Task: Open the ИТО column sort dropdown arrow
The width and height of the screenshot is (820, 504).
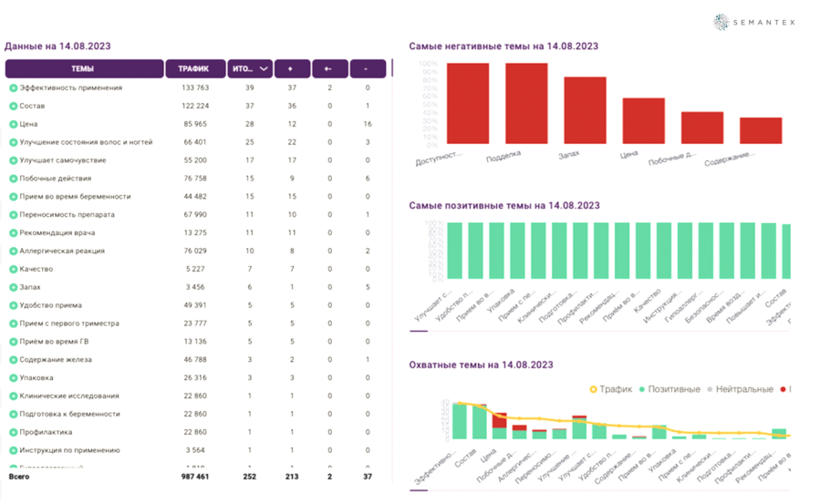Action: click(264, 69)
